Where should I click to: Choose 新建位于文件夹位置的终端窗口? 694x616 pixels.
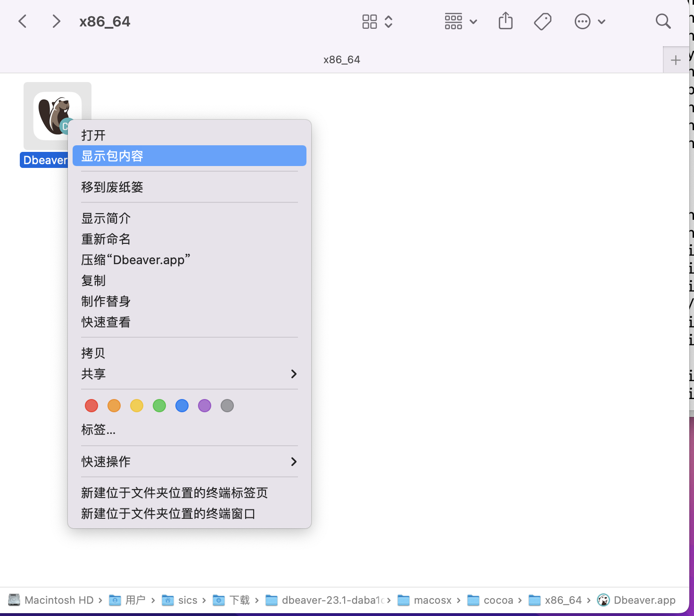pyautogui.click(x=190, y=514)
